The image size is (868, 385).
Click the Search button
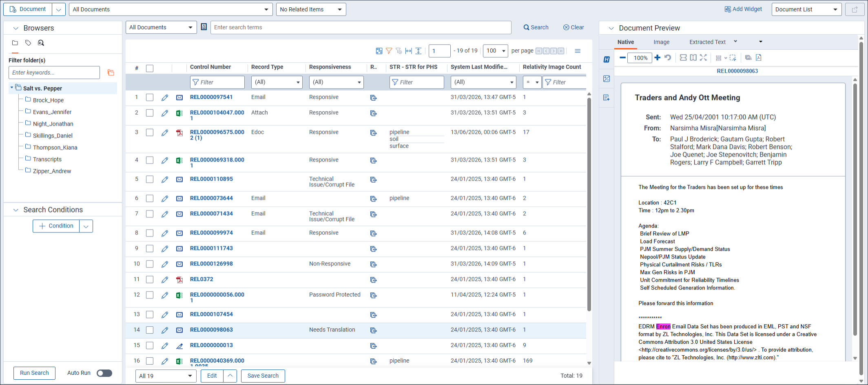[536, 27]
